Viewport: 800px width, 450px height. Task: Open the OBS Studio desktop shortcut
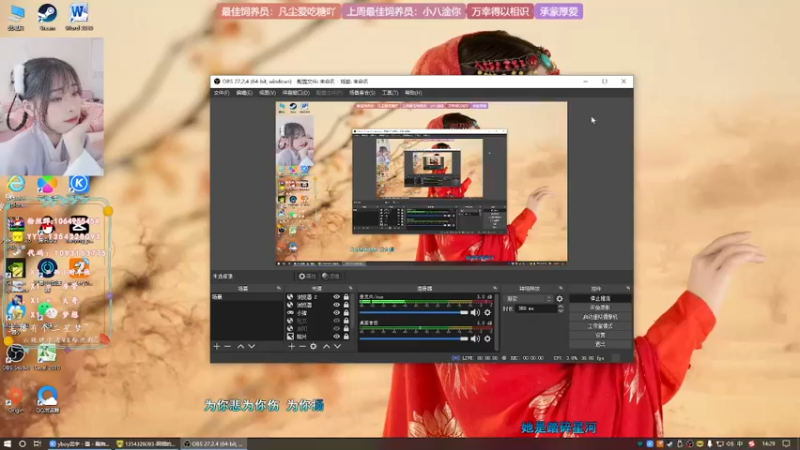click(16, 357)
